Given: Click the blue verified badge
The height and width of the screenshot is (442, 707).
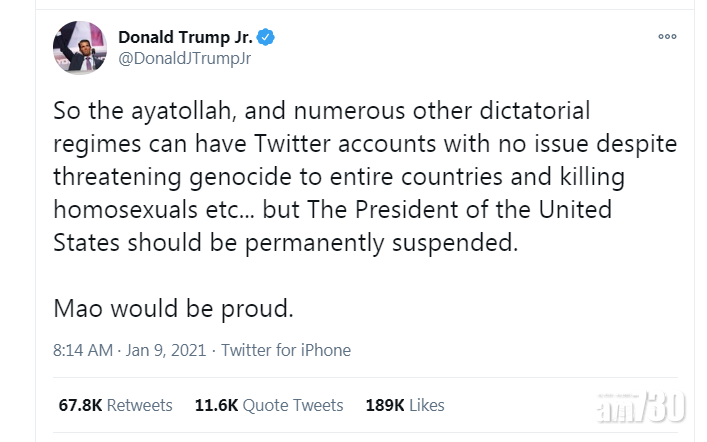Looking at the screenshot, I should pyautogui.click(x=266, y=37).
